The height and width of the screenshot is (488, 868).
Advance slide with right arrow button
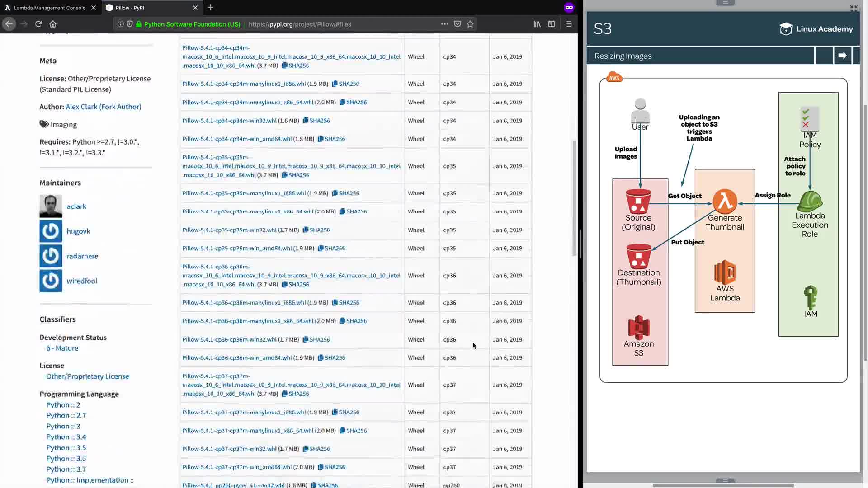[842, 56]
